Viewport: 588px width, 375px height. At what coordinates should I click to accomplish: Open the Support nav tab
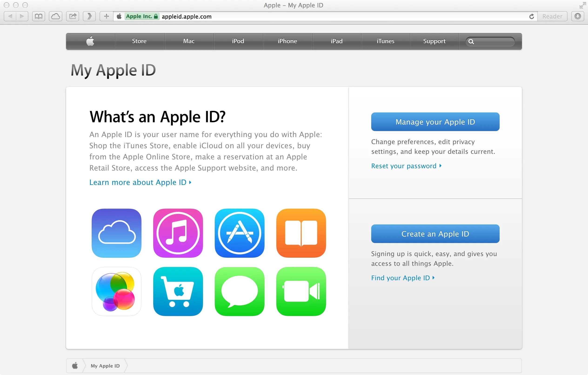434,41
